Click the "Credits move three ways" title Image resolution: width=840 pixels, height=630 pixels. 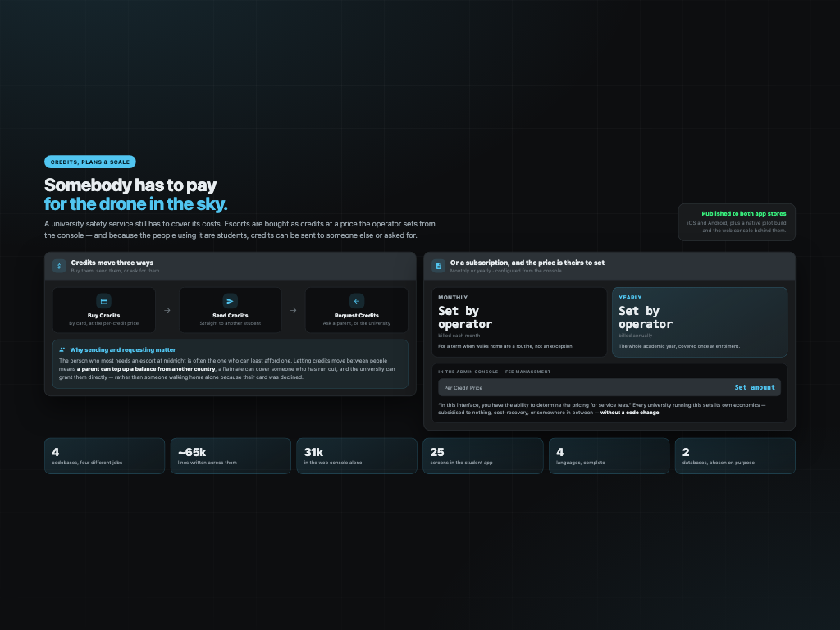pyautogui.click(x=112, y=262)
